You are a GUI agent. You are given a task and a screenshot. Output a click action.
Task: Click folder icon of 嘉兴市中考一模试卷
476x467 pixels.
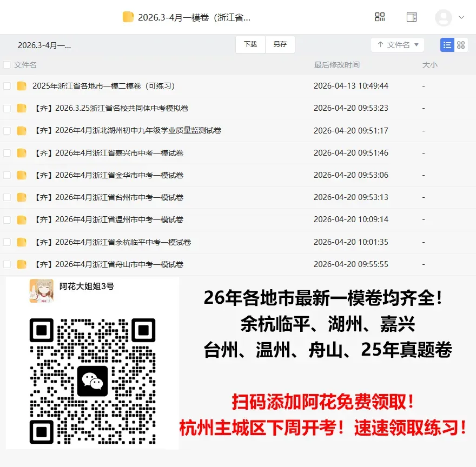22,152
